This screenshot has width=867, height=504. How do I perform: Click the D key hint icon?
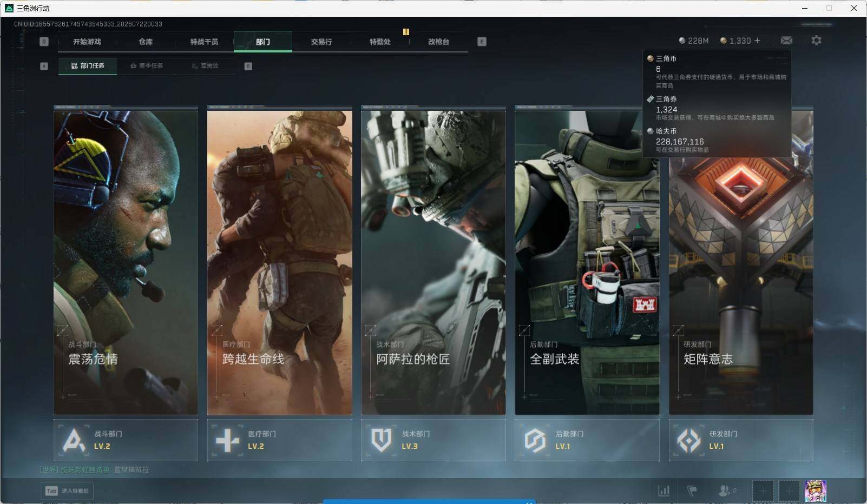(248, 66)
